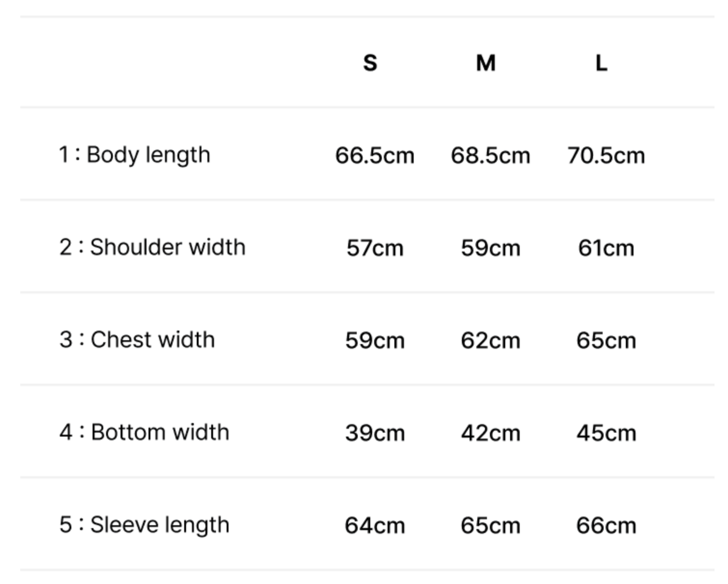
Task: Select the Sleeve length row label
Action: click(144, 525)
